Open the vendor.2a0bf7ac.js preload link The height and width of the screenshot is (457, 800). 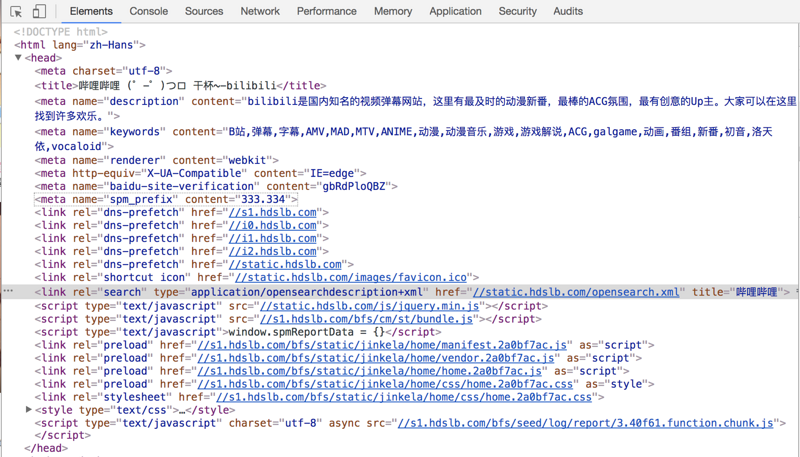376,358
